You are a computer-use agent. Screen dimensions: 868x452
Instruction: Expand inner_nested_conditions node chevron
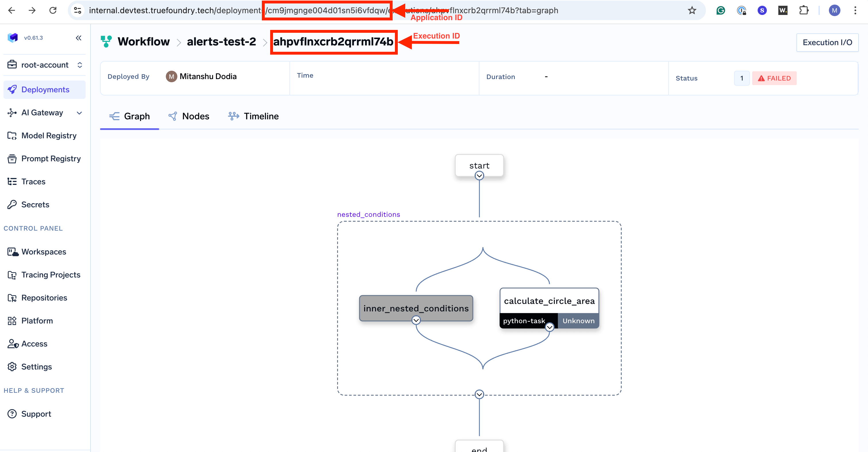click(416, 320)
